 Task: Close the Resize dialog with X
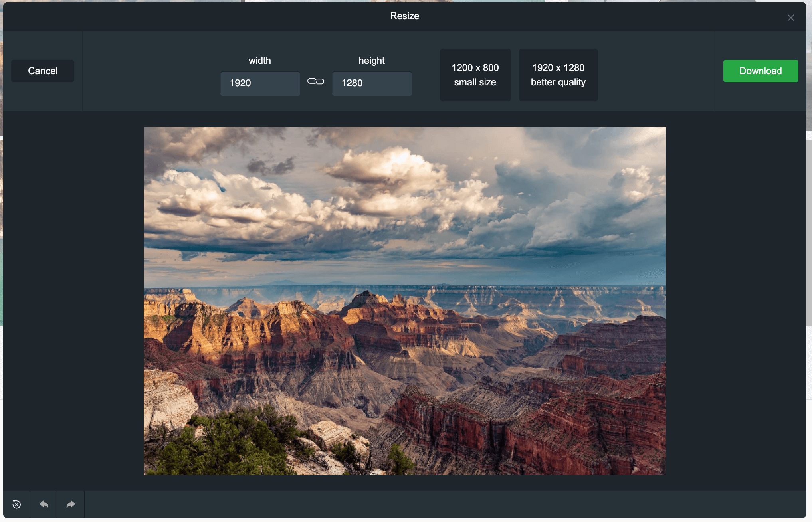click(x=790, y=18)
